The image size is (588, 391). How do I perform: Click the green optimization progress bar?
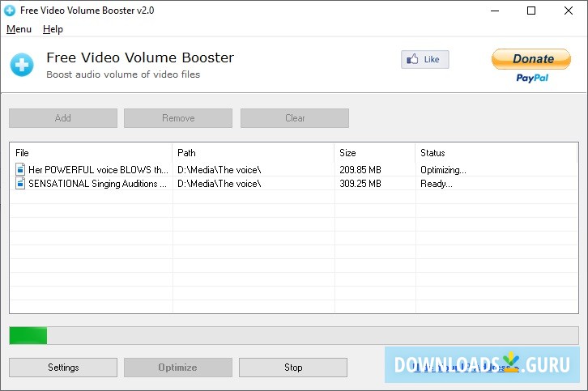click(294, 335)
